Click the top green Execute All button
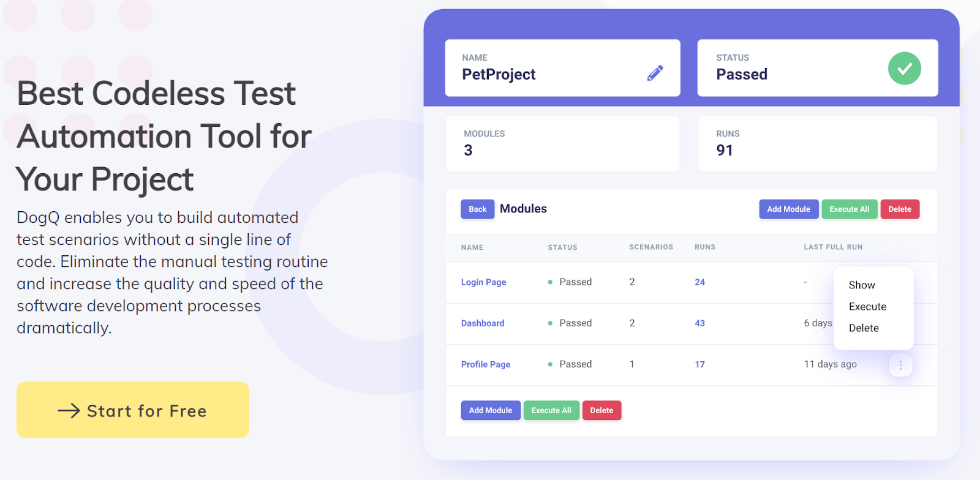The height and width of the screenshot is (480, 980). click(850, 209)
